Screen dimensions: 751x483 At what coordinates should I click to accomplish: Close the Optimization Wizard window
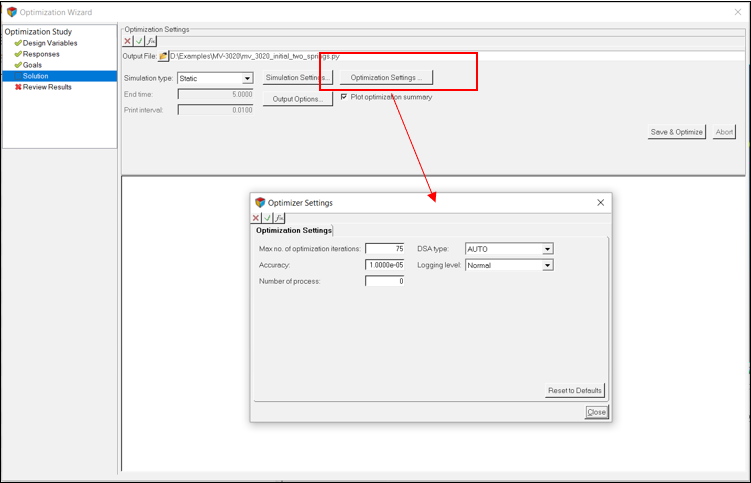click(738, 12)
